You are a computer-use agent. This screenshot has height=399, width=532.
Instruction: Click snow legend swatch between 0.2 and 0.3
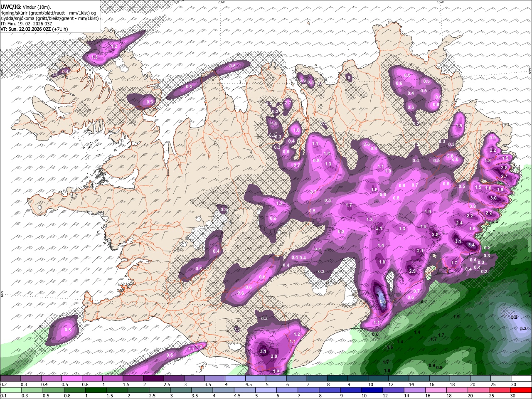(10, 379)
